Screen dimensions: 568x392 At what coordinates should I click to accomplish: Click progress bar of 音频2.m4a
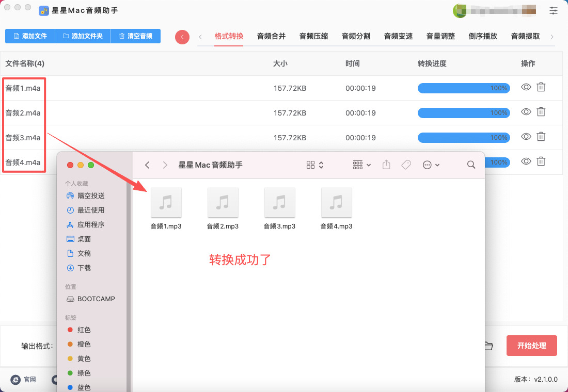(464, 113)
